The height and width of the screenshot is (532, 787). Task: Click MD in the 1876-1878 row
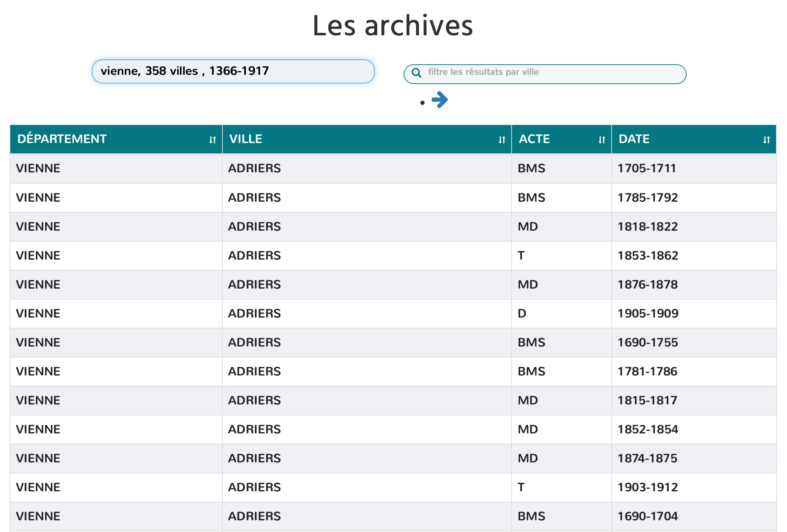click(528, 284)
